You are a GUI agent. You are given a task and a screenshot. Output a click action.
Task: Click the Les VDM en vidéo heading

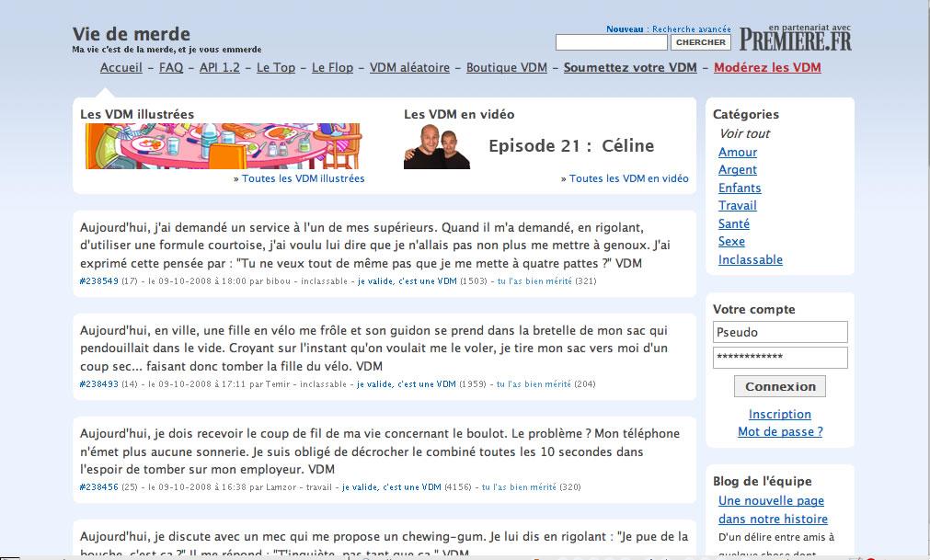click(x=459, y=114)
